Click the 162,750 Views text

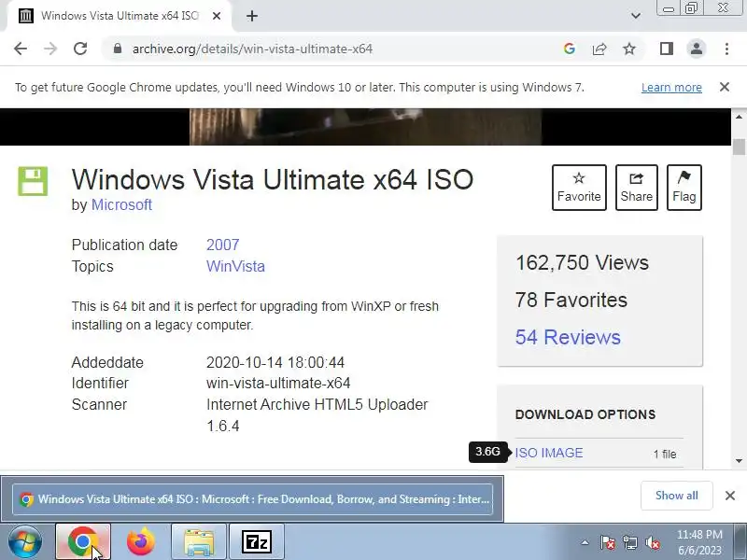582,263
